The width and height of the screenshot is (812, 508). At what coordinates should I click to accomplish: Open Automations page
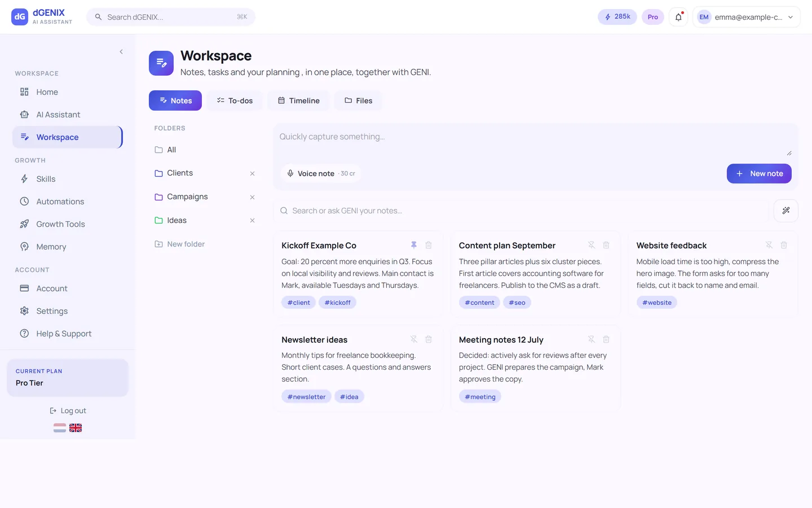[x=68, y=202]
